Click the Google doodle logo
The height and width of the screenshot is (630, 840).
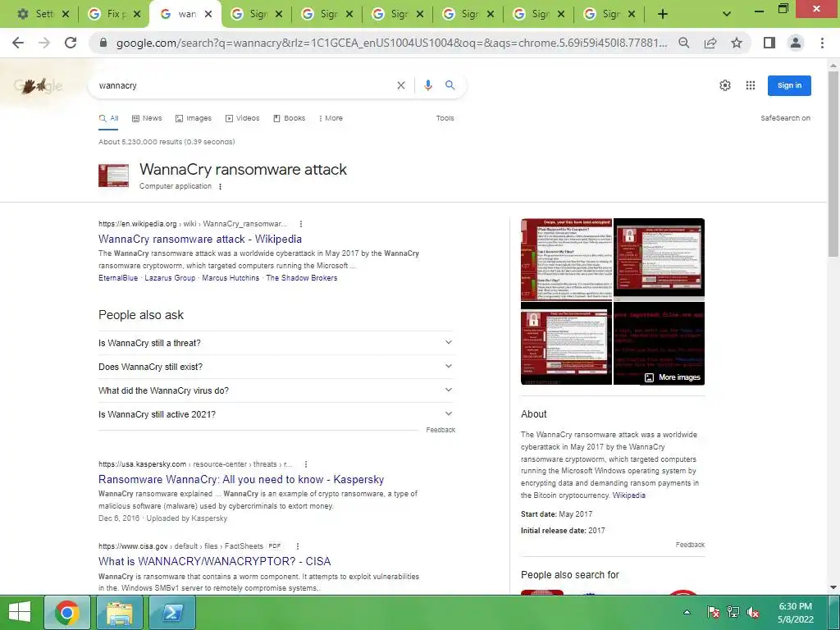coord(38,85)
